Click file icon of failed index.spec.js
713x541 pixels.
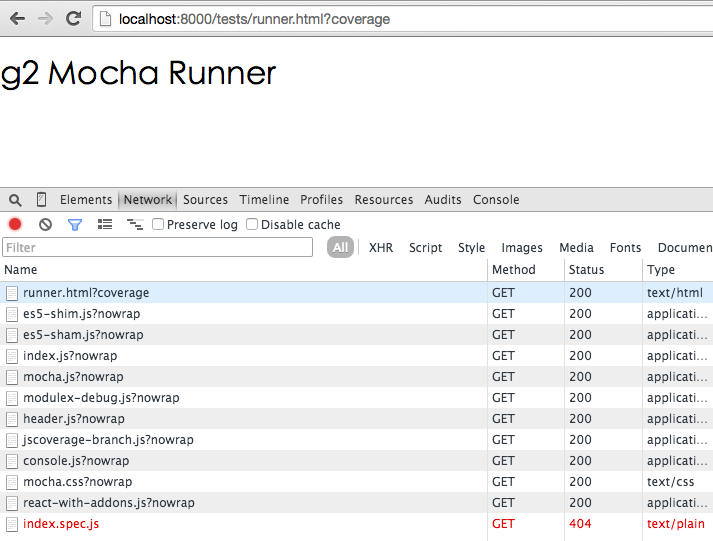[x=12, y=524]
